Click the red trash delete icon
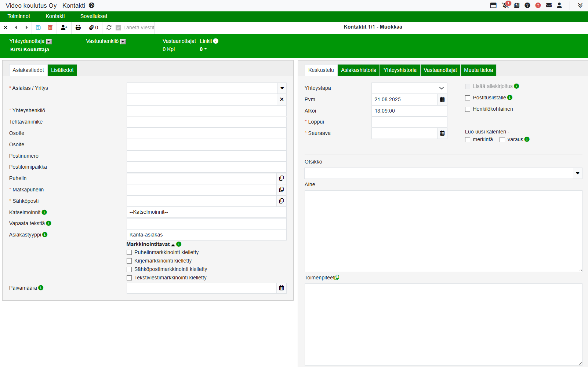 pos(50,27)
